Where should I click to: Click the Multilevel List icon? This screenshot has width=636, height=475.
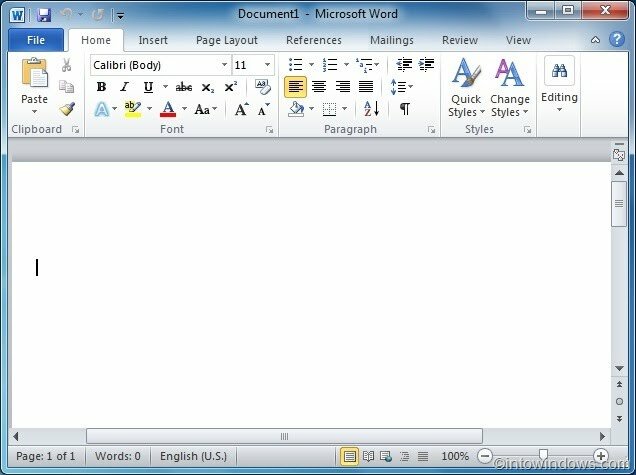pos(364,64)
